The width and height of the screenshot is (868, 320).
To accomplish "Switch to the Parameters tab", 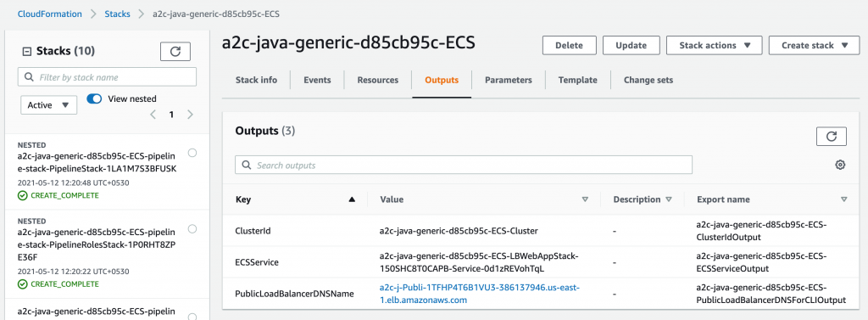I will pos(509,80).
